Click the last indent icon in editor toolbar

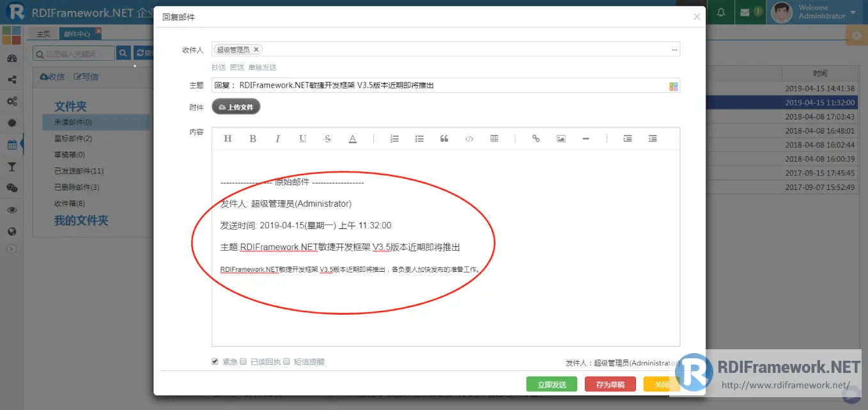[653, 139]
